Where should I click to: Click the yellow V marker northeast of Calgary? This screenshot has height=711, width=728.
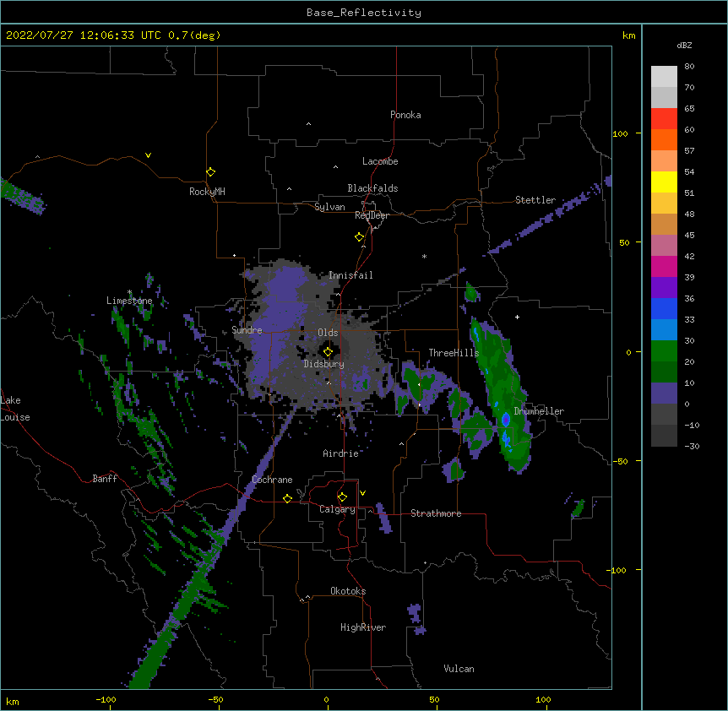[x=362, y=493]
